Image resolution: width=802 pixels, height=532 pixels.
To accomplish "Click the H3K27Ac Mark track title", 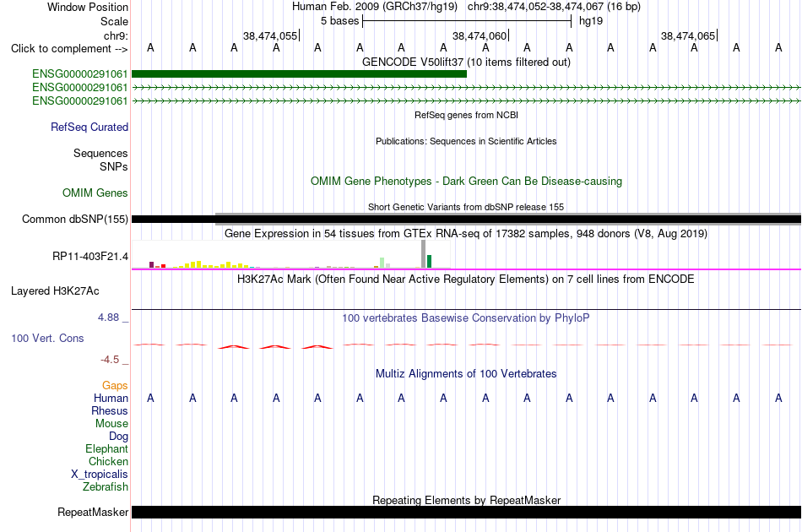I will 467,280.
